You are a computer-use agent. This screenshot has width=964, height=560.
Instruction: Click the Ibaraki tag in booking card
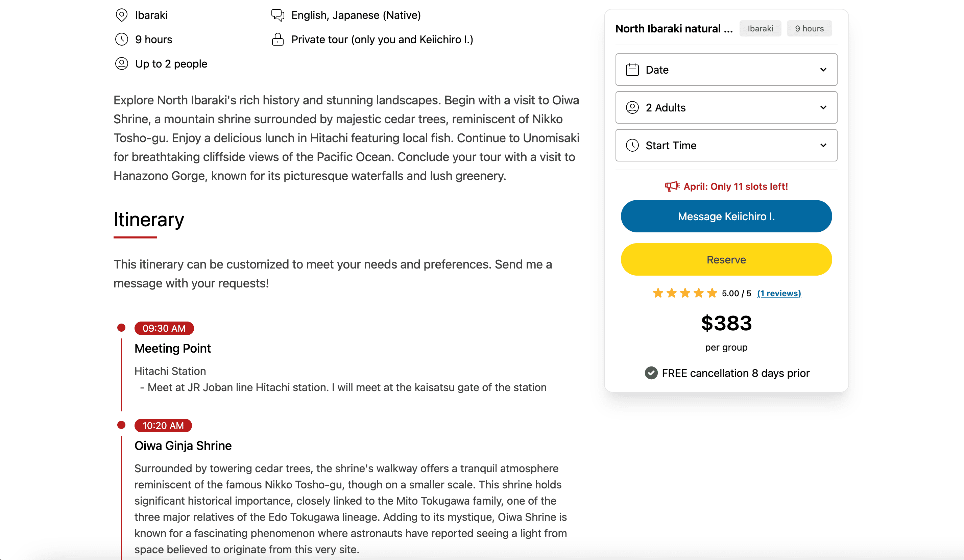coord(760,29)
